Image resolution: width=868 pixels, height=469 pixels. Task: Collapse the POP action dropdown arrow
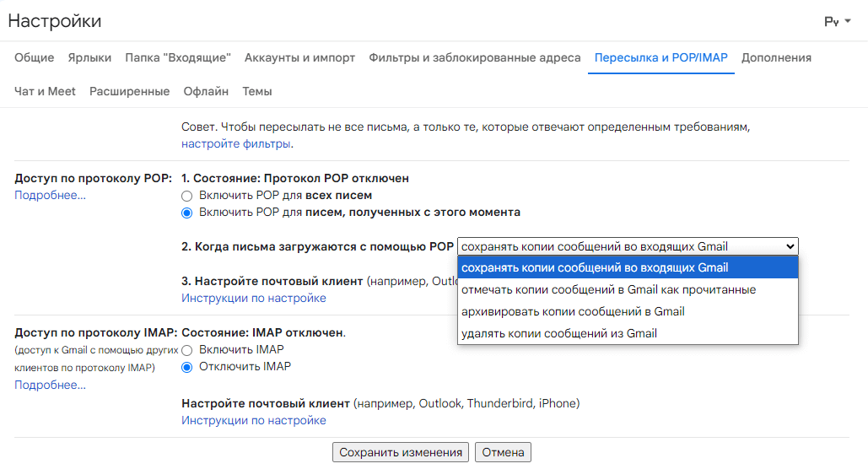(x=790, y=246)
